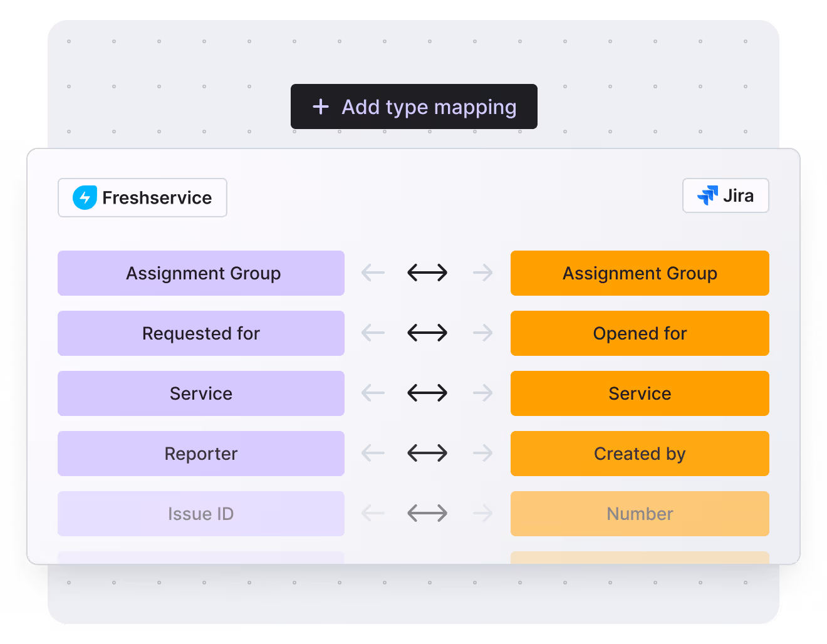
Task: Set Assignment Group sync to bidirectional arrow
Action: (x=427, y=273)
